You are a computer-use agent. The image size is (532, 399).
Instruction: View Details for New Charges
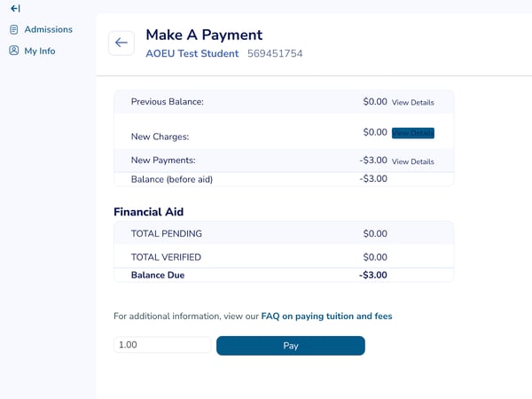tap(413, 133)
